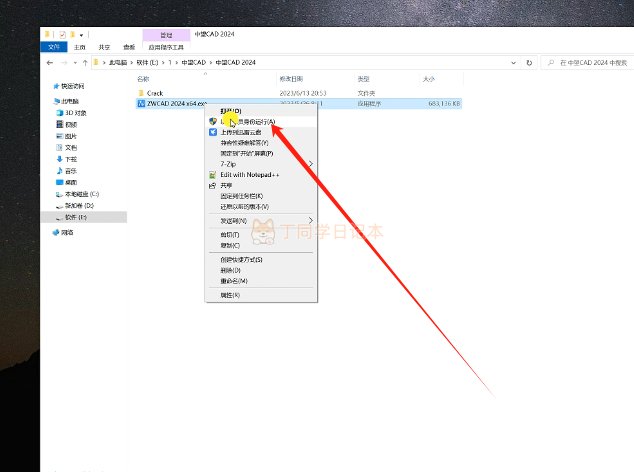Image resolution: width=634 pixels, height=472 pixels.
Task: Select 剪切(T) from context menu
Action: (x=261, y=235)
